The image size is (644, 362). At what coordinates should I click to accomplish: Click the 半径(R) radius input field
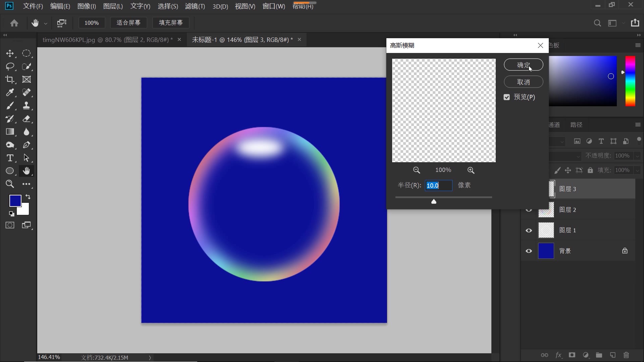(x=438, y=185)
